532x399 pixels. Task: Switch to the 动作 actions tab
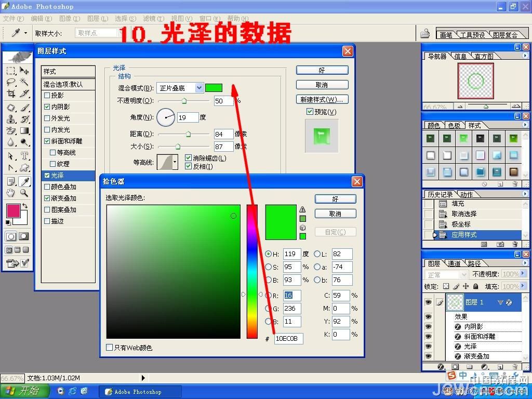click(467, 194)
